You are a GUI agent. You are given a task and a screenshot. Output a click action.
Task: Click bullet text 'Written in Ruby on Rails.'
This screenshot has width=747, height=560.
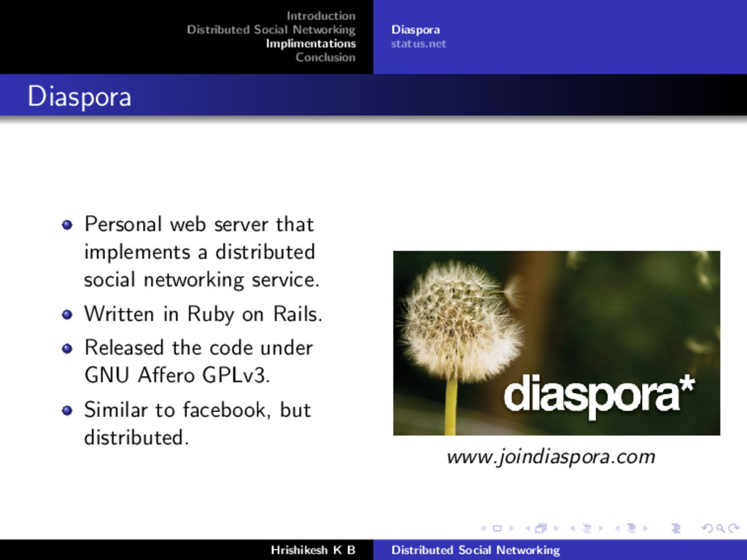[x=204, y=314]
